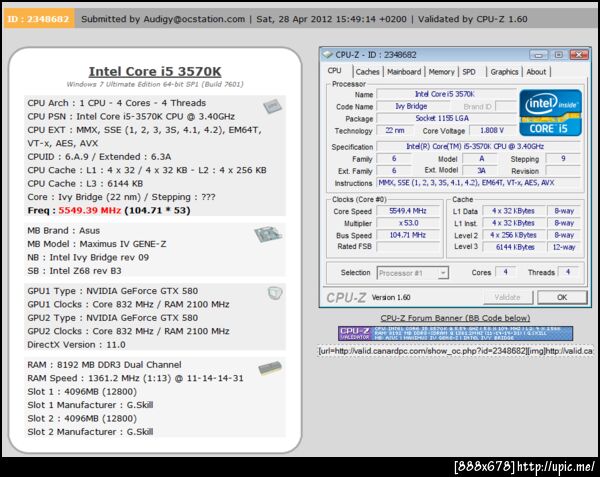The width and height of the screenshot is (600, 477).
Task: Click the Technology field 22 nm
Action: pyautogui.click(x=395, y=130)
